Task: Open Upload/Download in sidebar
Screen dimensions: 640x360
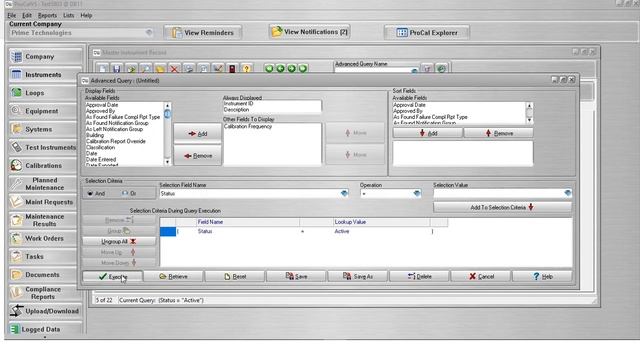Action: [45, 311]
